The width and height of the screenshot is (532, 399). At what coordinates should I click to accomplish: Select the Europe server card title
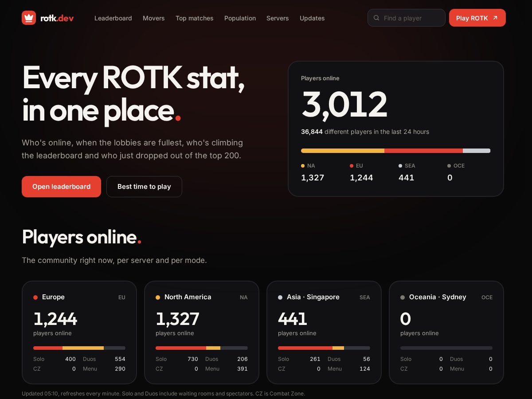[x=53, y=297]
